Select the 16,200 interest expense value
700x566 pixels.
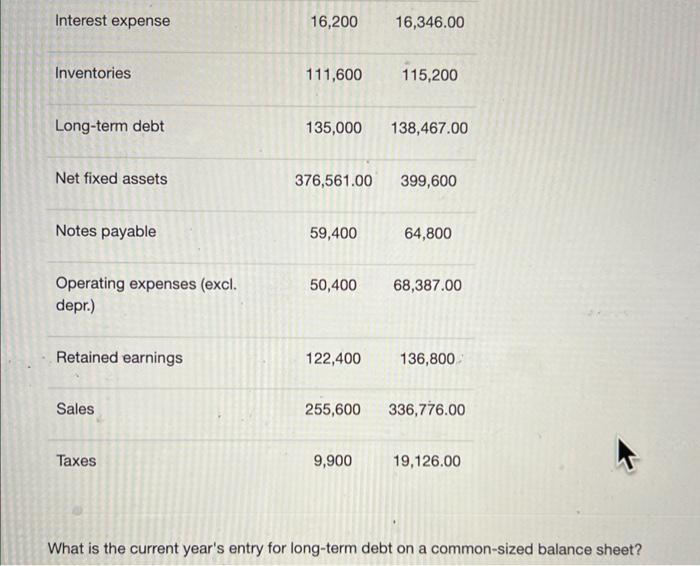[x=333, y=21]
